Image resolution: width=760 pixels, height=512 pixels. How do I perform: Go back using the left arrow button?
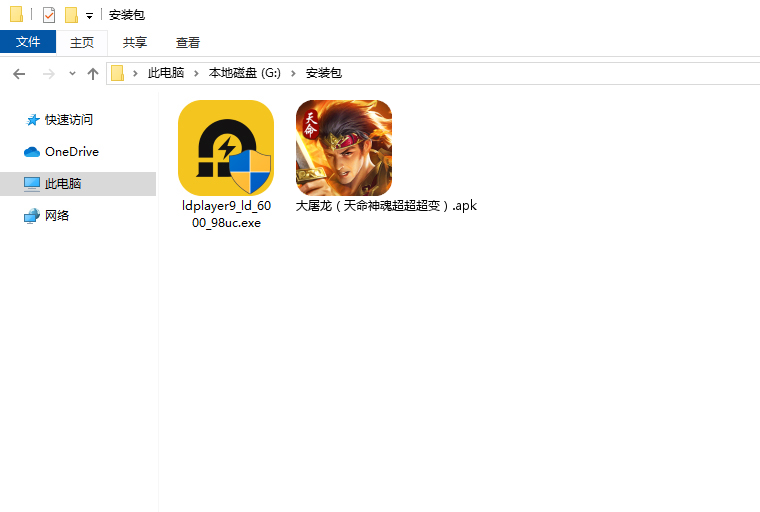[x=19, y=73]
